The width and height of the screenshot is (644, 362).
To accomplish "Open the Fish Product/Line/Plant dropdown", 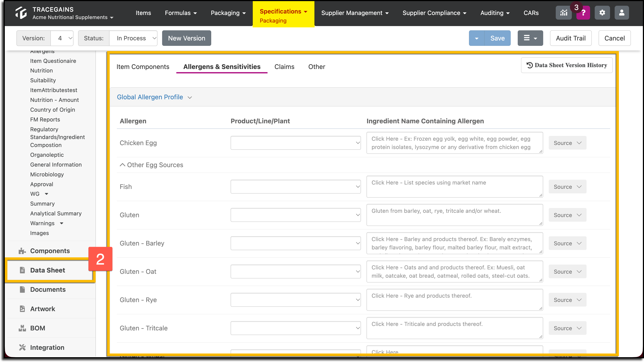I will click(x=295, y=187).
